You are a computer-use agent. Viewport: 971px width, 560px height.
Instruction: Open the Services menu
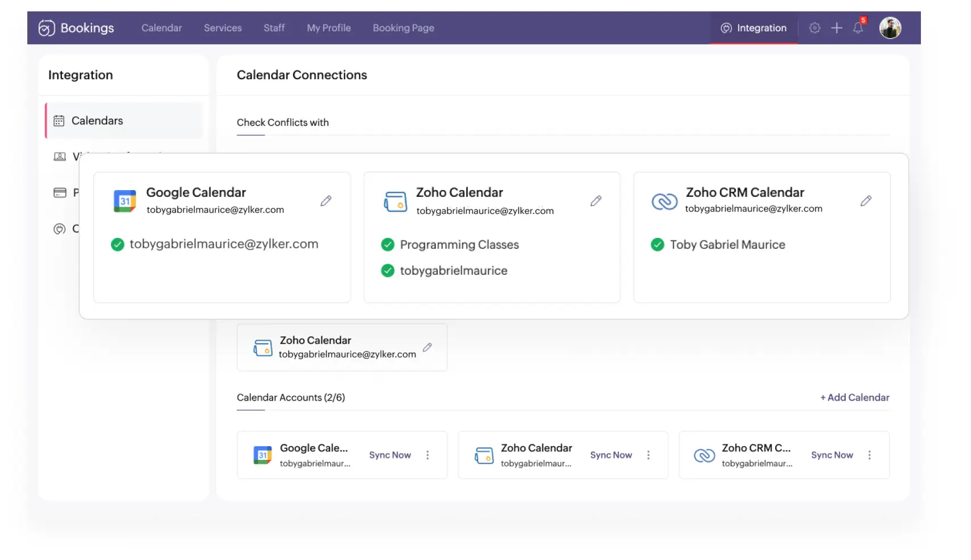(223, 28)
